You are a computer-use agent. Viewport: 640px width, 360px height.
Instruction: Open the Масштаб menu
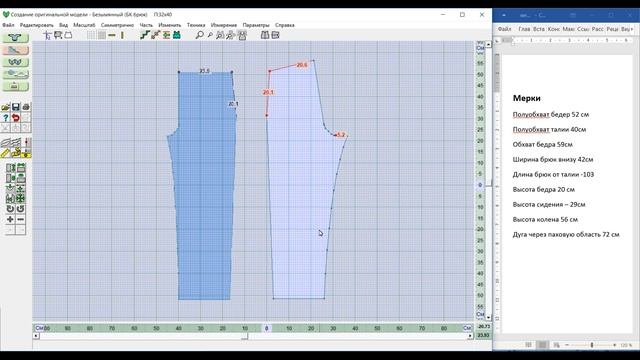tap(84, 25)
